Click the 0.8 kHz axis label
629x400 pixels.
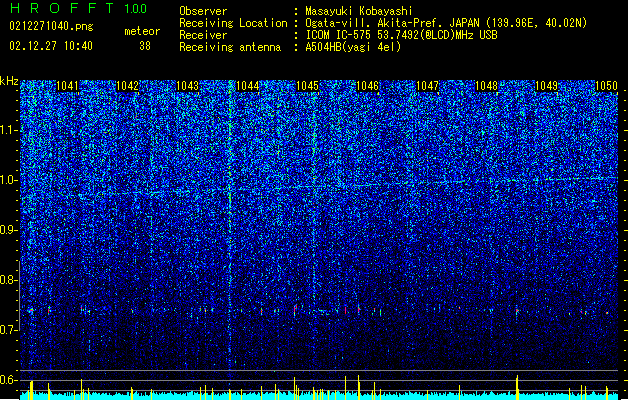pyautogui.click(x=8, y=280)
